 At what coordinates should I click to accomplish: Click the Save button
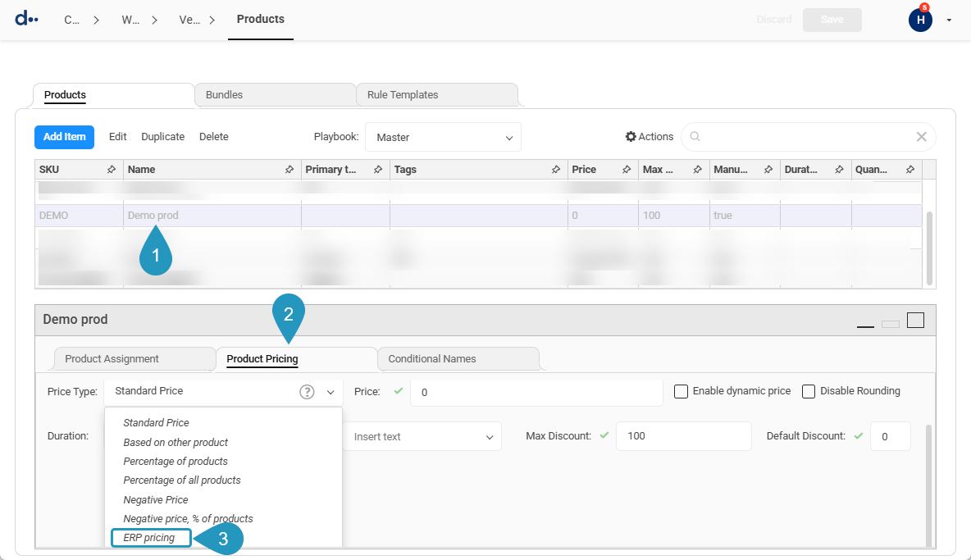pos(832,20)
